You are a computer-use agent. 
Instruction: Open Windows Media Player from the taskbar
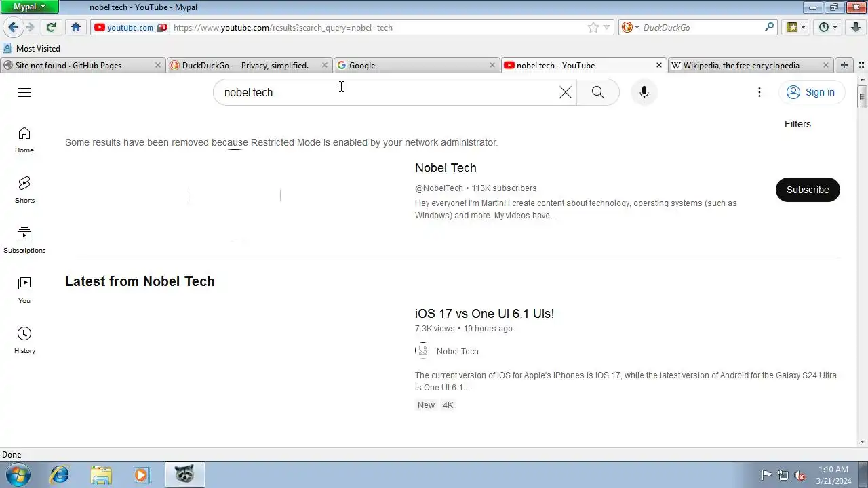coord(141,474)
